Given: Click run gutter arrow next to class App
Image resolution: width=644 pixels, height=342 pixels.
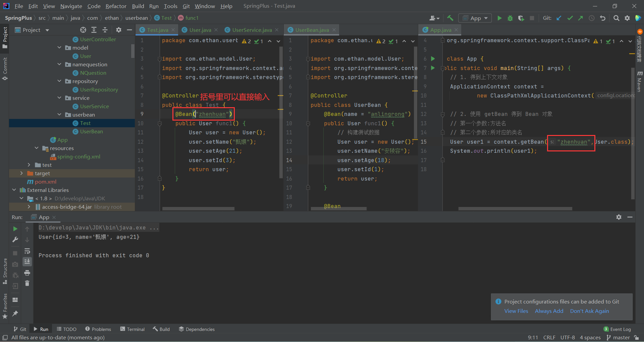Looking at the screenshot, I should (433, 59).
